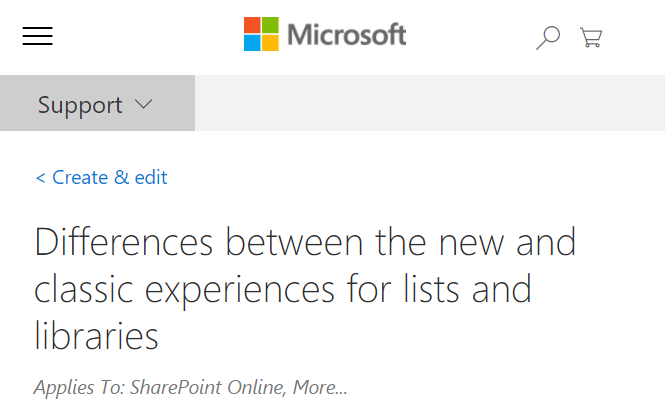
Task: Click the red square of Microsoft logo
Action: point(252,25)
